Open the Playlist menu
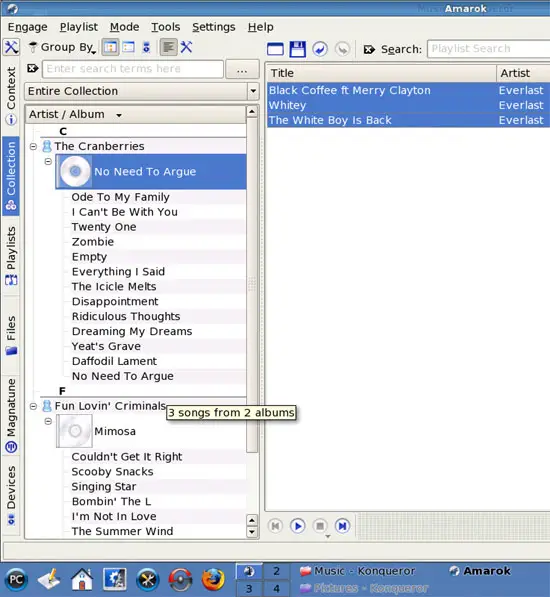This screenshot has width=550, height=597. point(79,27)
